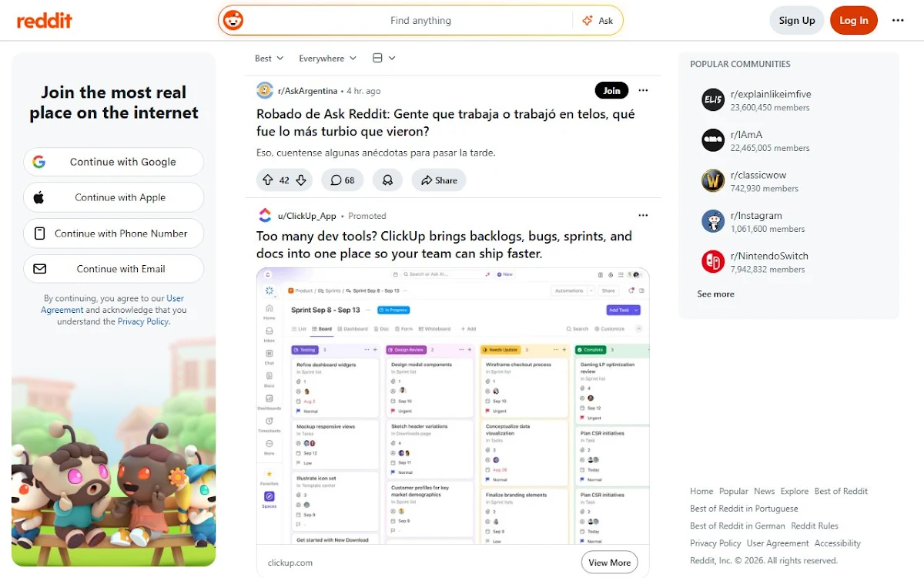Click Best of Reddit in Portuguese
Screen dimensions: 924x578
pos(744,509)
